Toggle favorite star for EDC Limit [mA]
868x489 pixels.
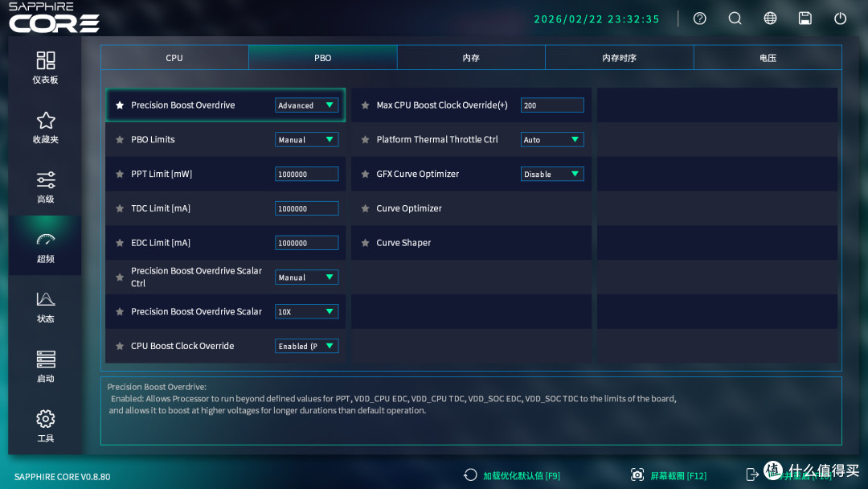(120, 243)
